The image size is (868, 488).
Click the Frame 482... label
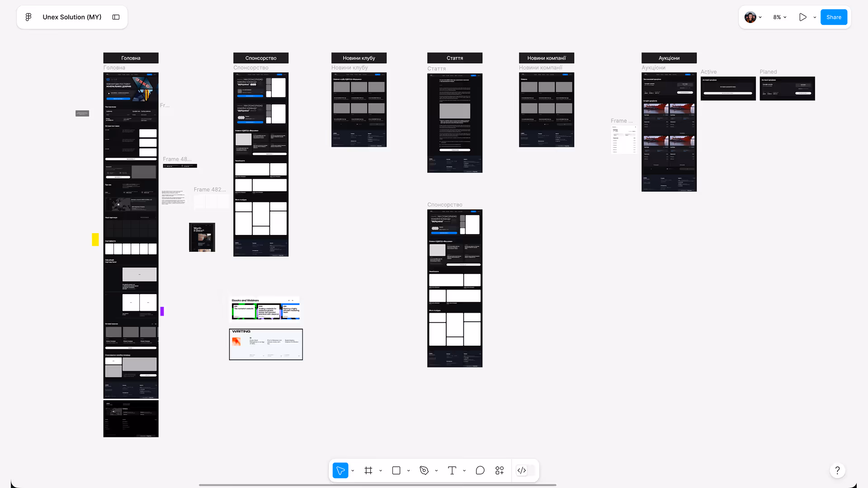pyautogui.click(x=210, y=189)
